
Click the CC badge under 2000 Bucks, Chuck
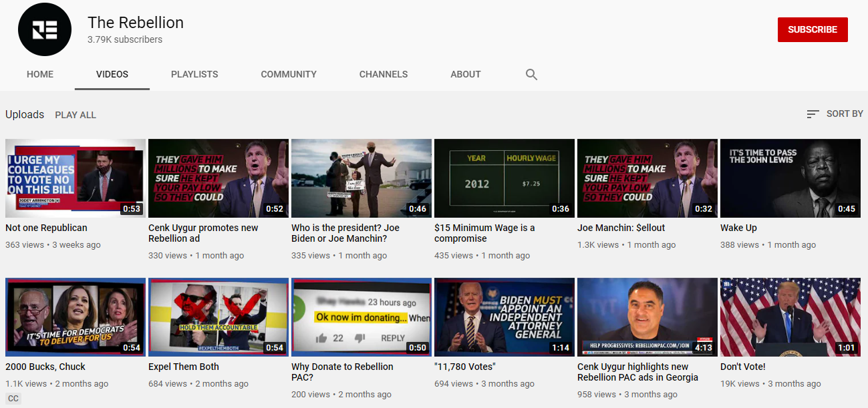coord(13,399)
